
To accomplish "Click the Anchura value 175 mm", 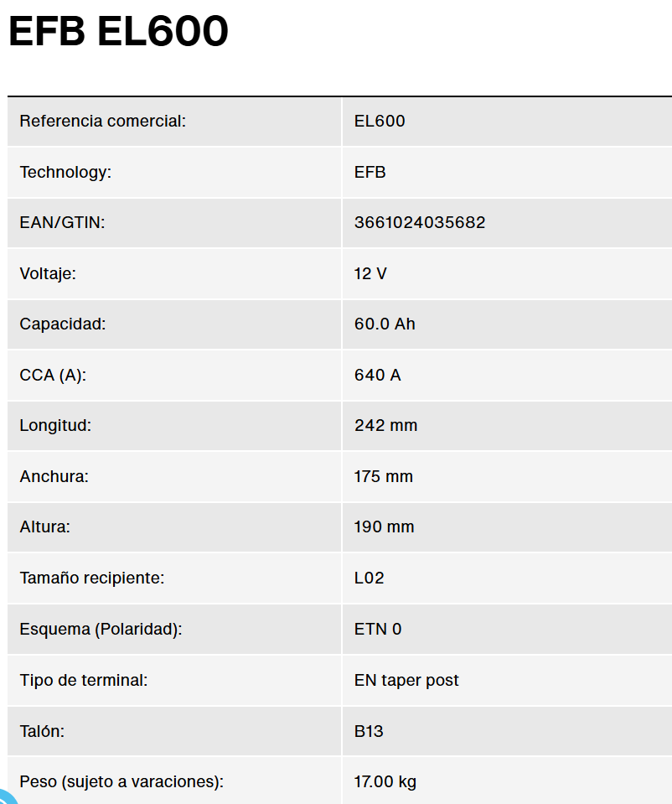I will point(384,476).
